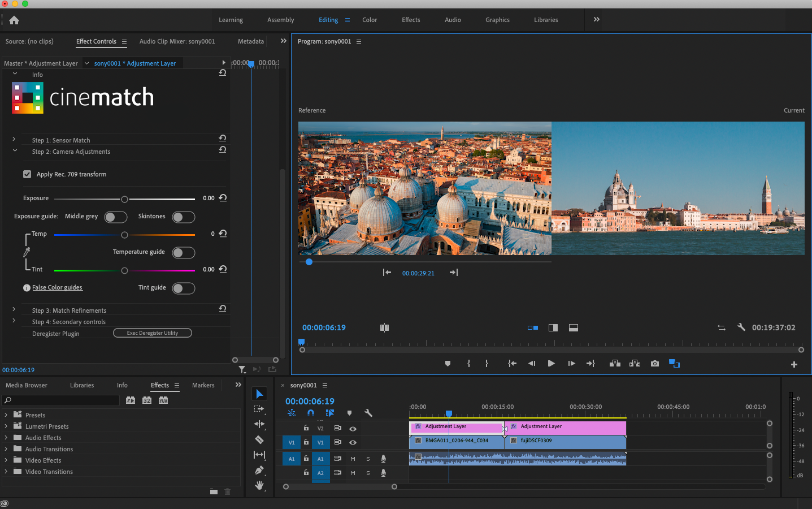Create new bin in Effects panel
The image size is (812, 509).
coord(214,491)
